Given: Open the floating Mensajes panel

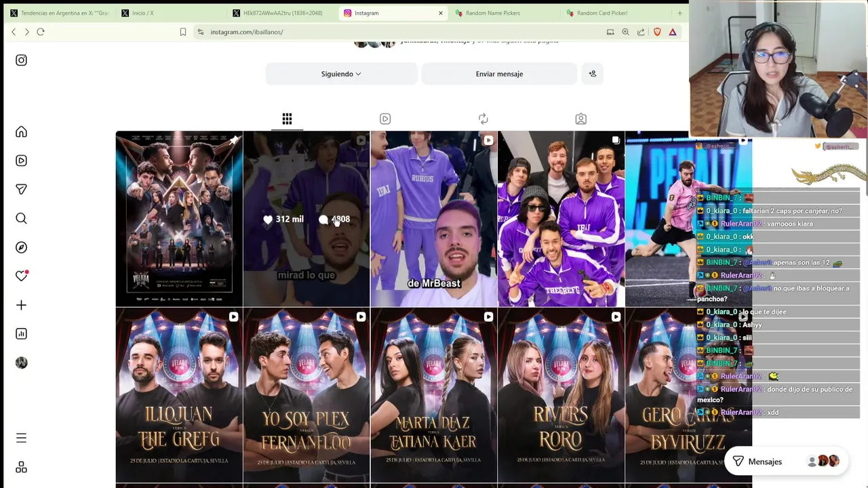Looking at the screenshot, I should (786, 462).
